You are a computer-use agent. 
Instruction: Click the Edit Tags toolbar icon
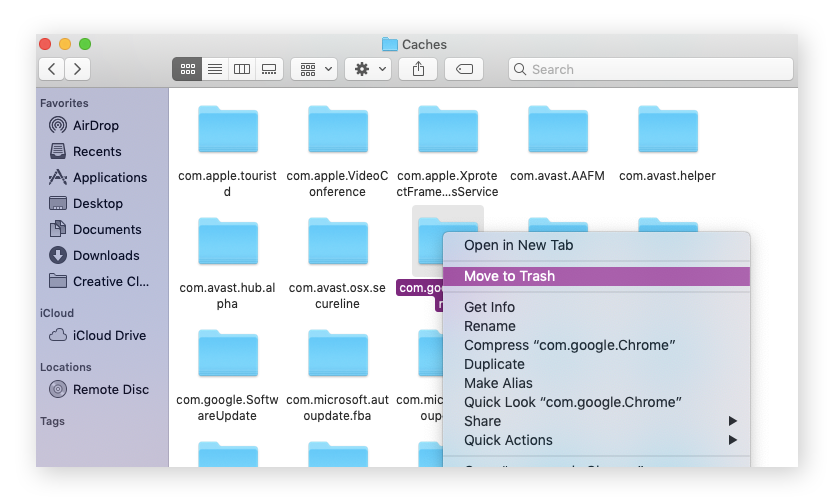464,69
